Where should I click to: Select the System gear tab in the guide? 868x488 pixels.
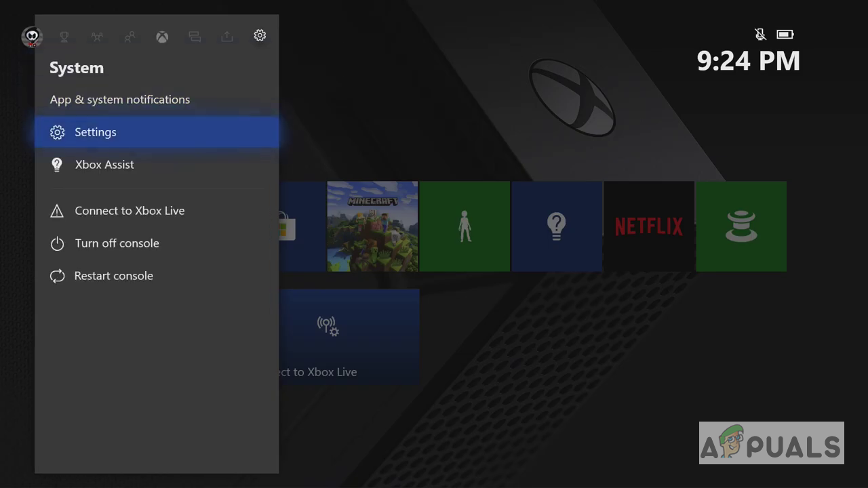(260, 35)
